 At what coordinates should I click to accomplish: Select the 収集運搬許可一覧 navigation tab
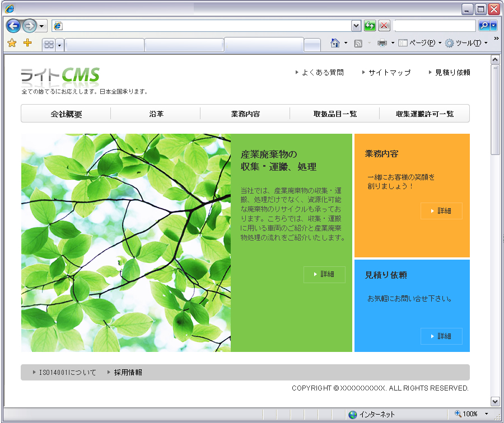click(x=424, y=114)
